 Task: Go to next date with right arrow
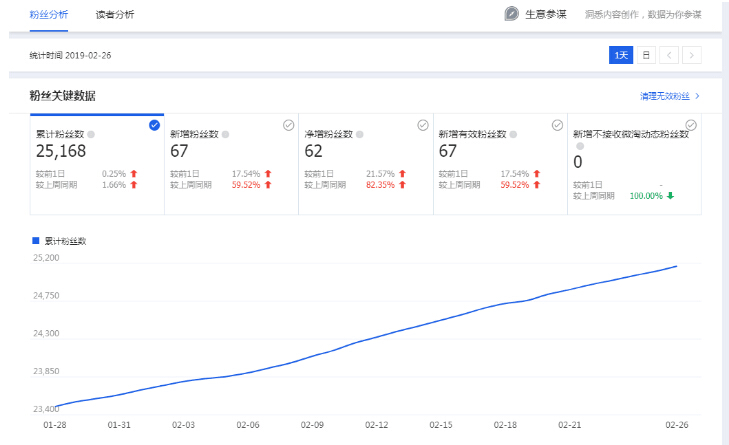click(691, 55)
